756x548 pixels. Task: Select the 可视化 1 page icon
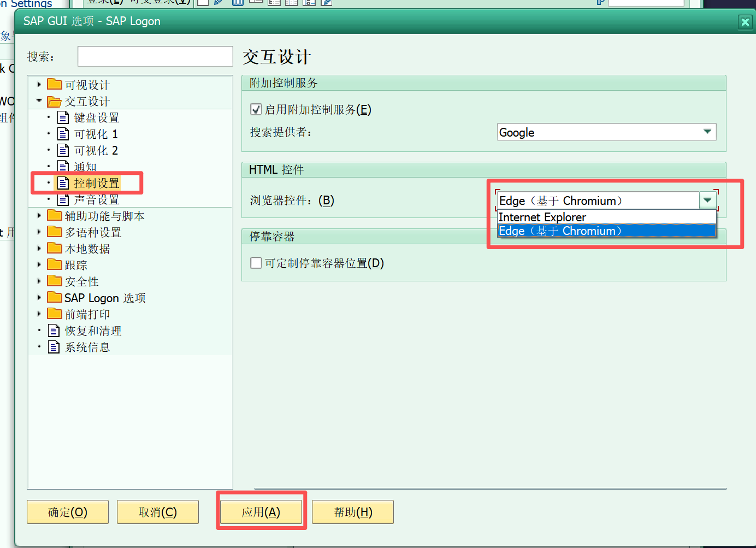[63, 134]
